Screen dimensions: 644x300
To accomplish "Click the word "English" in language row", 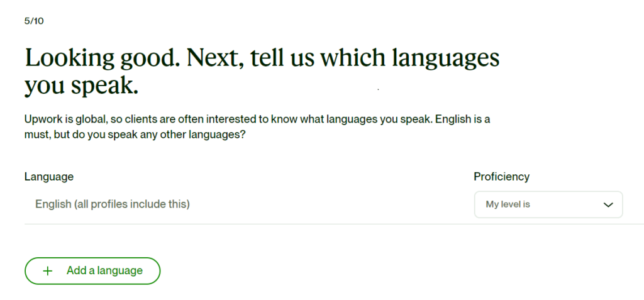I will tap(53, 204).
